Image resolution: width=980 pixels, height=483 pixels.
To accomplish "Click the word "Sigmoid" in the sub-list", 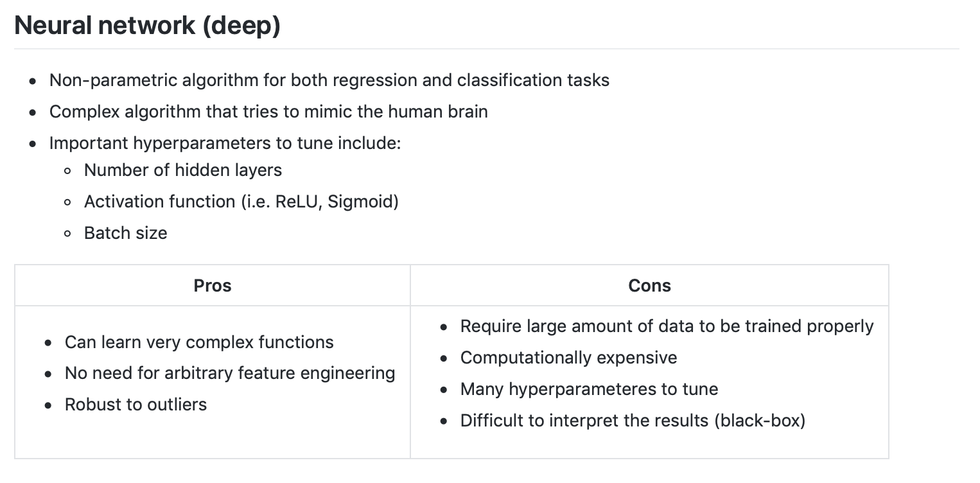I will [360, 202].
